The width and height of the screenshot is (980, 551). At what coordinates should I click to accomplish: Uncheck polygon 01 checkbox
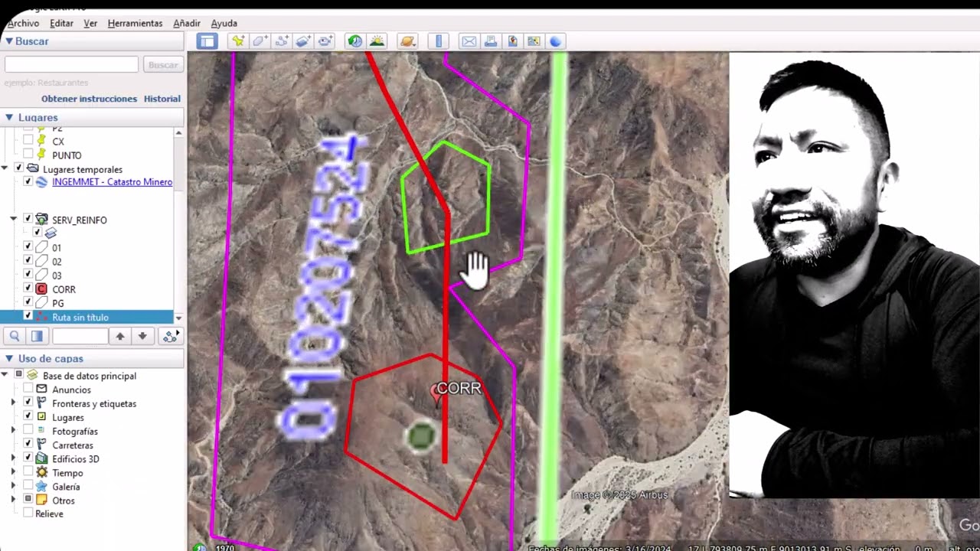coord(28,247)
